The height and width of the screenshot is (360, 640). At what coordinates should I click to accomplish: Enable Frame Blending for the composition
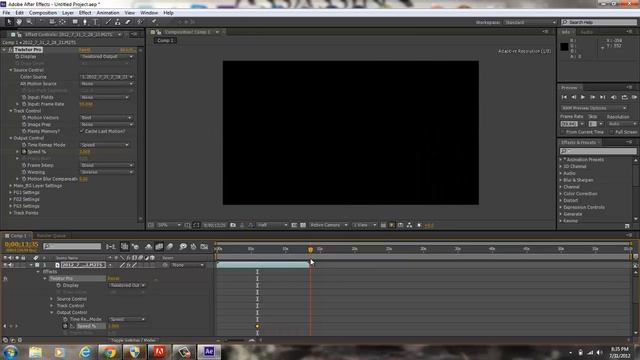click(159, 247)
